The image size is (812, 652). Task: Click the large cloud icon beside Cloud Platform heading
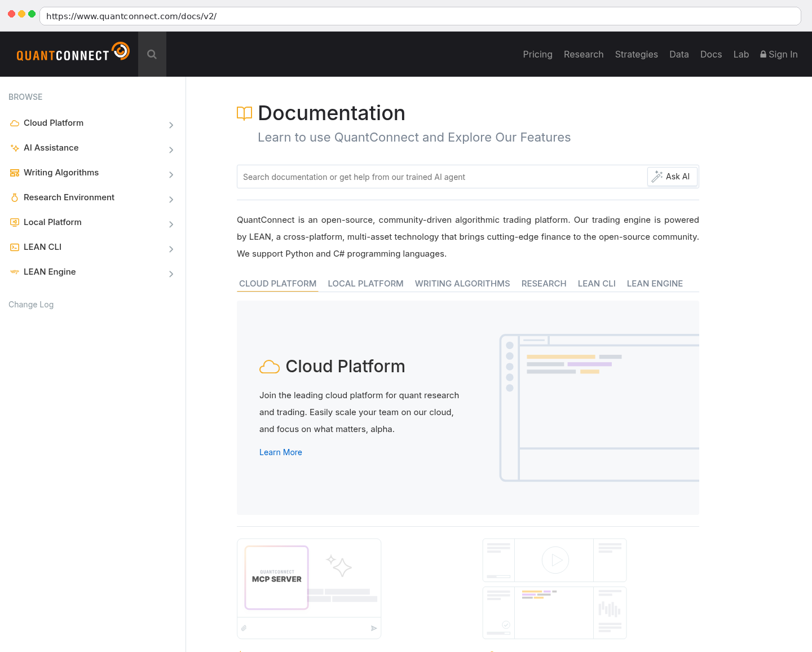270,367
